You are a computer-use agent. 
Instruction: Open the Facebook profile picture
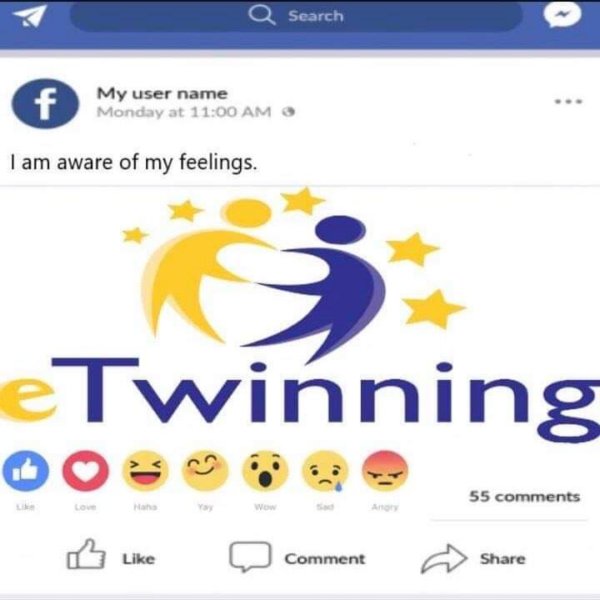[45, 103]
